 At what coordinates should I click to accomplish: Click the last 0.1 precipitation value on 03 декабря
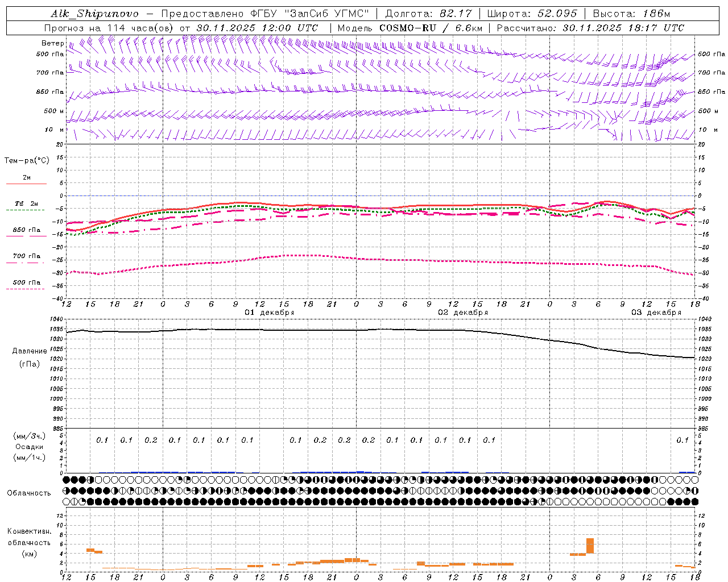[682, 440]
